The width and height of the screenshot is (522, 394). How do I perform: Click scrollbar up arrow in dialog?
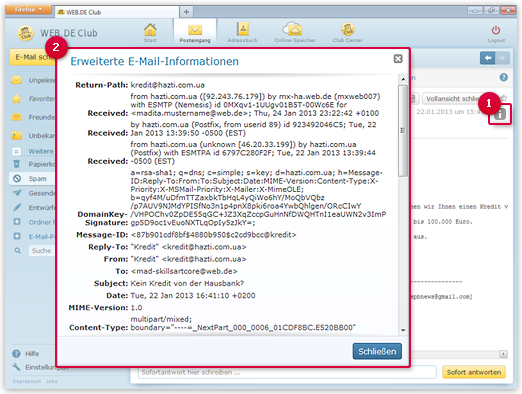pyautogui.click(x=403, y=79)
